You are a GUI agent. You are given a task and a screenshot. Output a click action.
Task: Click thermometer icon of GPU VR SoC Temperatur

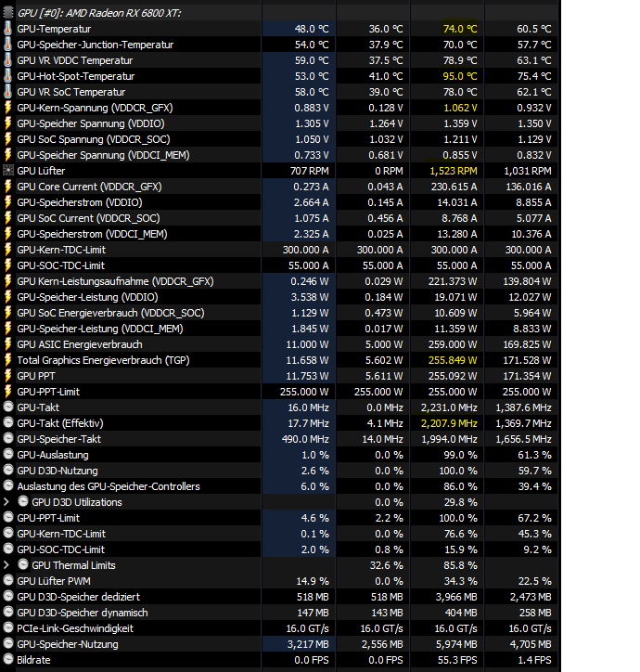[x=7, y=92]
